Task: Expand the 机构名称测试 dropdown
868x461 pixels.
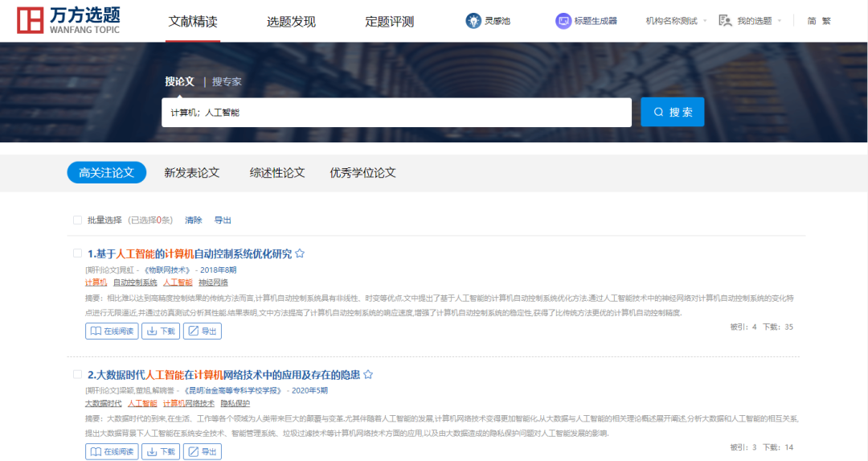Action: coord(705,21)
